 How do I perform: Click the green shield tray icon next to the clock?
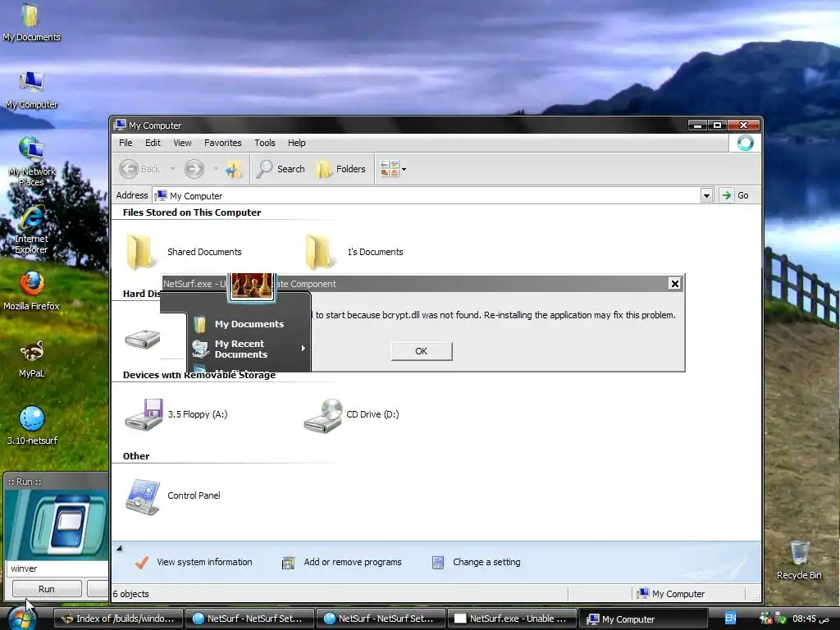pos(781,619)
